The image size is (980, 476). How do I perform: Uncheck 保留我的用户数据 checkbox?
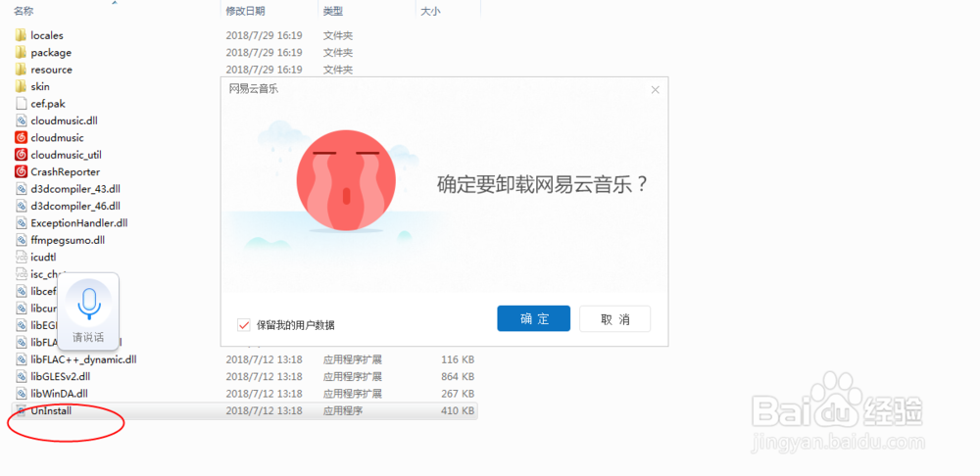244,325
